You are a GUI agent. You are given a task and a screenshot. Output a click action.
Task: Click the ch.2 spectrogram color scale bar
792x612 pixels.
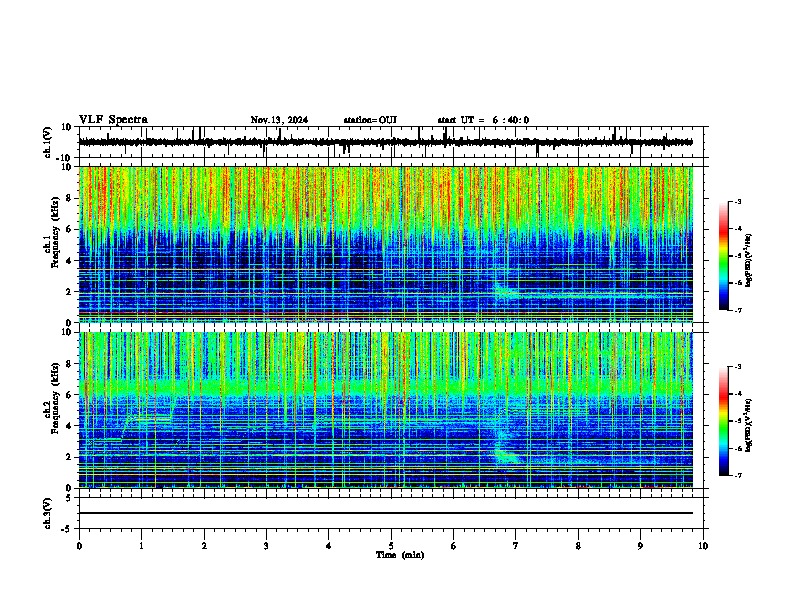pos(724,421)
